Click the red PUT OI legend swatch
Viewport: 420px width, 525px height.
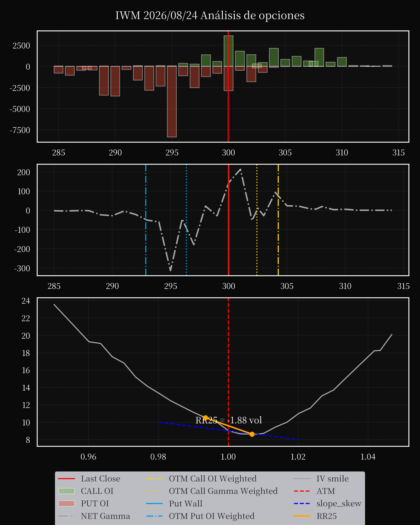point(66,503)
